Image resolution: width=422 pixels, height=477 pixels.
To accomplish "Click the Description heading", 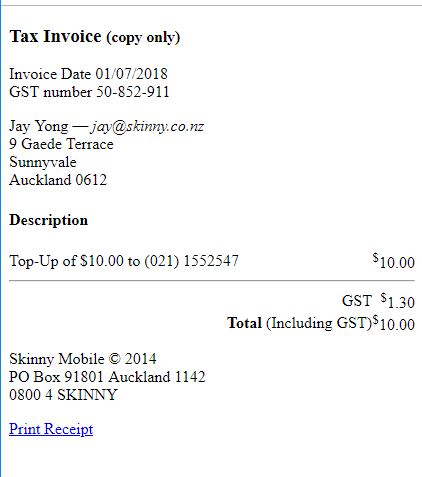I will pyautogui.click(x=49, y=220).
